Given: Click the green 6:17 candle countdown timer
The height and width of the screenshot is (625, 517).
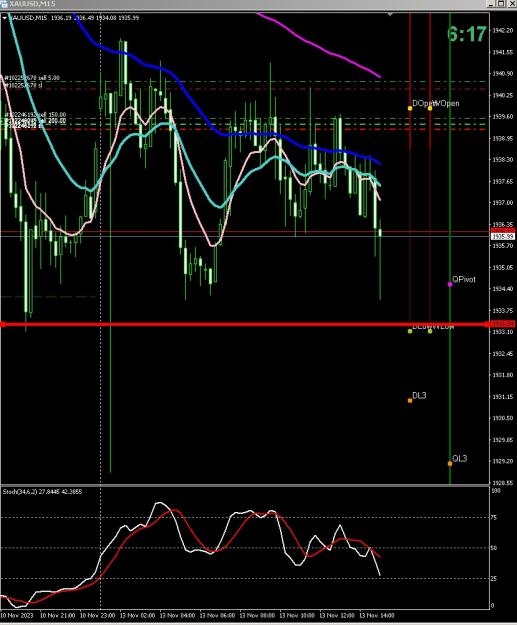Looking at the screenshot, I should tap(467, 34).
